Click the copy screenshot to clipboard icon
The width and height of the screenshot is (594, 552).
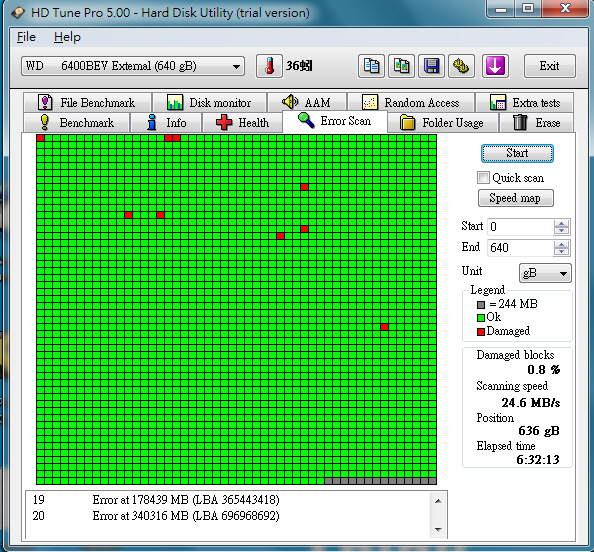(x=401, y=66)
